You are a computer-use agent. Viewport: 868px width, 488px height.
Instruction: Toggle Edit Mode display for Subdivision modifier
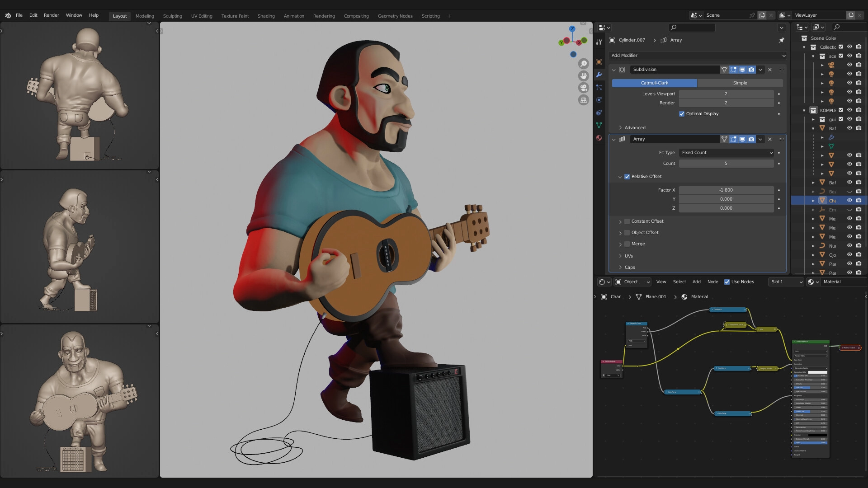(733, 70)
